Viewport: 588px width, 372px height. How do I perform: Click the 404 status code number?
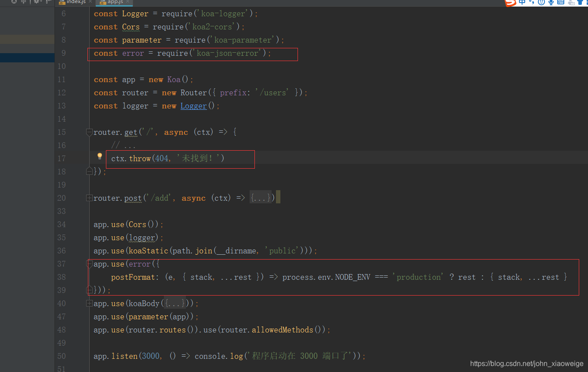click(x=162, y=159)
